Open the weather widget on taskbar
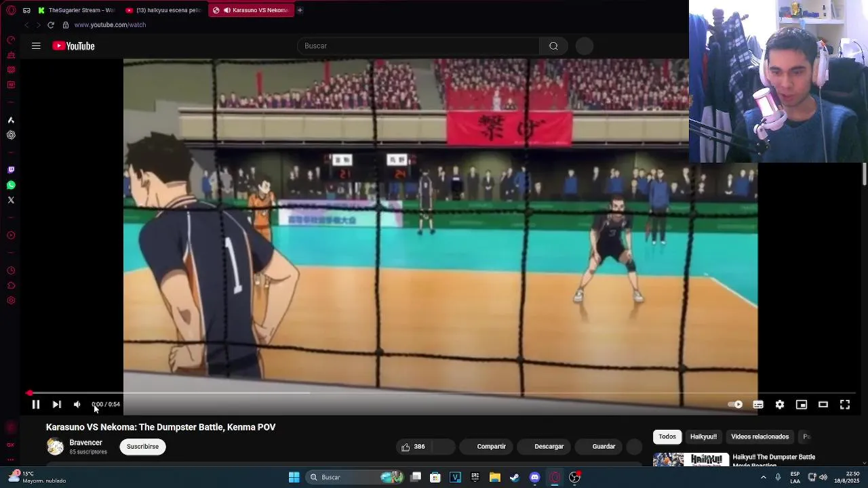 point(37,477)
